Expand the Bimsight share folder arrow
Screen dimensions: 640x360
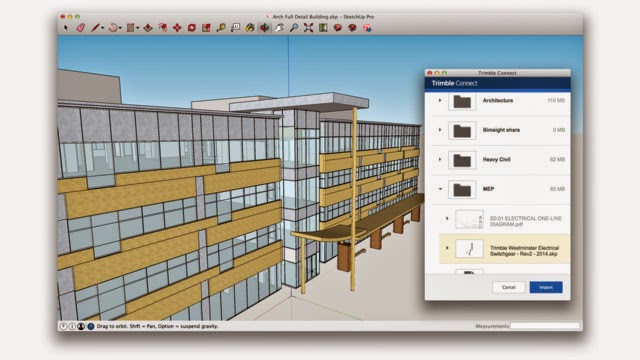440,130
